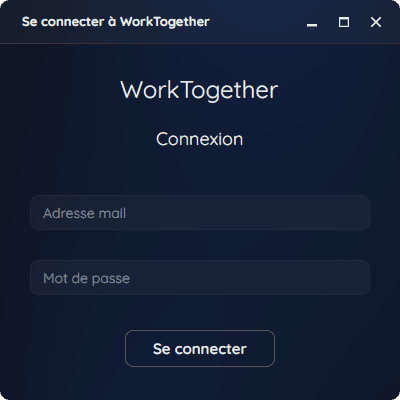Image resolution: width=400 pixels, height=400 pixels.
Task: Focus the Mot de passe field
Action: (200, 277)
